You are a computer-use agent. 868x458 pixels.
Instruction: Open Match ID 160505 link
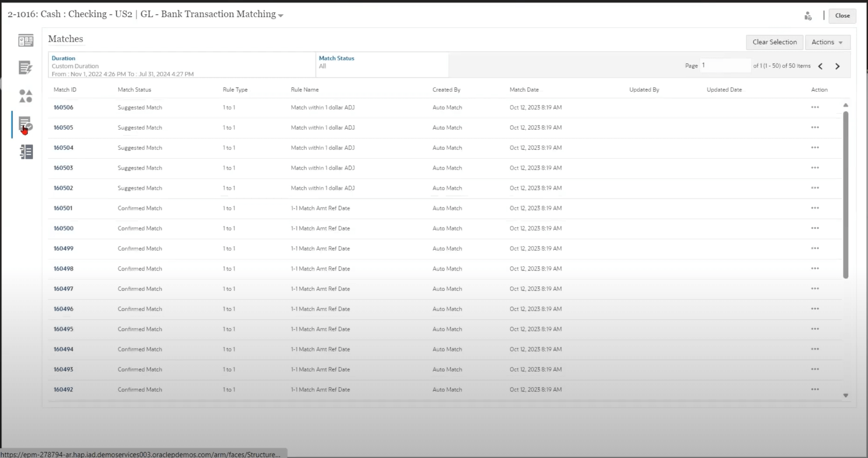point(63,127)
